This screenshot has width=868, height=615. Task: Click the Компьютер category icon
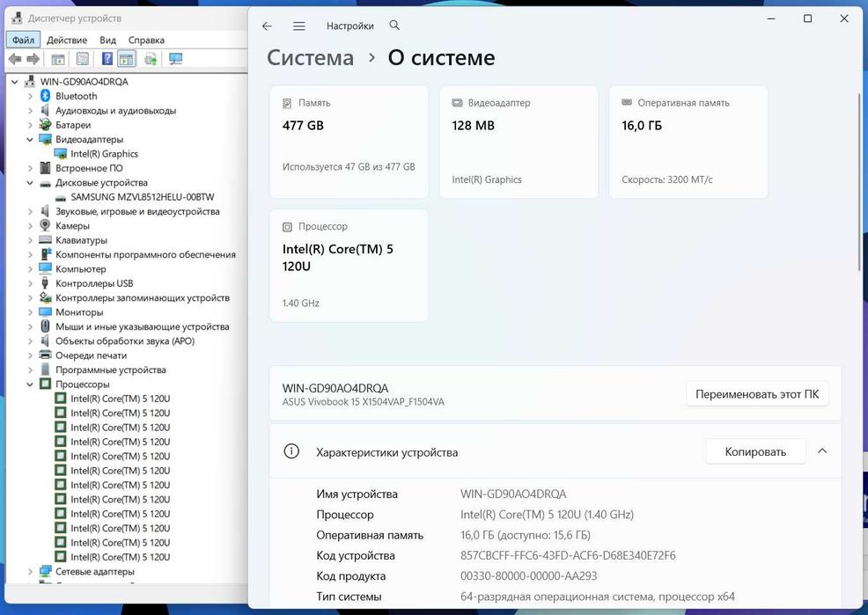click(x=46, y=268)
